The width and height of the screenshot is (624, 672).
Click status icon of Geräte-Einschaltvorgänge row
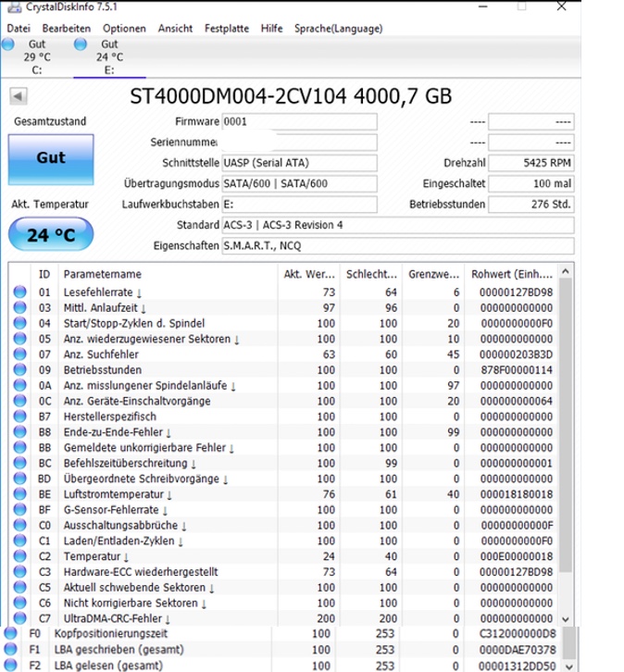(19, 401)
